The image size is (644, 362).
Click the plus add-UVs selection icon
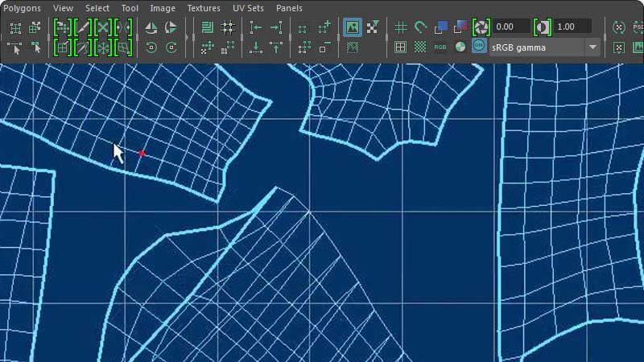pos(324,27)
